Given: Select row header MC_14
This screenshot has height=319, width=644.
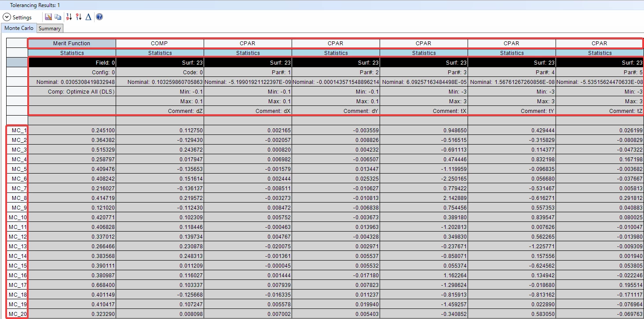Looking at the screenshot, I should click(17, 256).
